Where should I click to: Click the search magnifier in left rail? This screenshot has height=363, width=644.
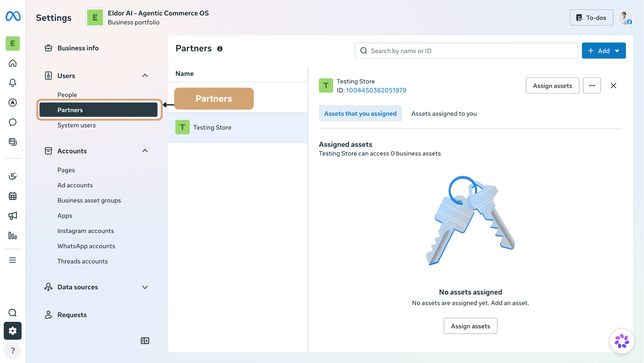coord(13,313)
